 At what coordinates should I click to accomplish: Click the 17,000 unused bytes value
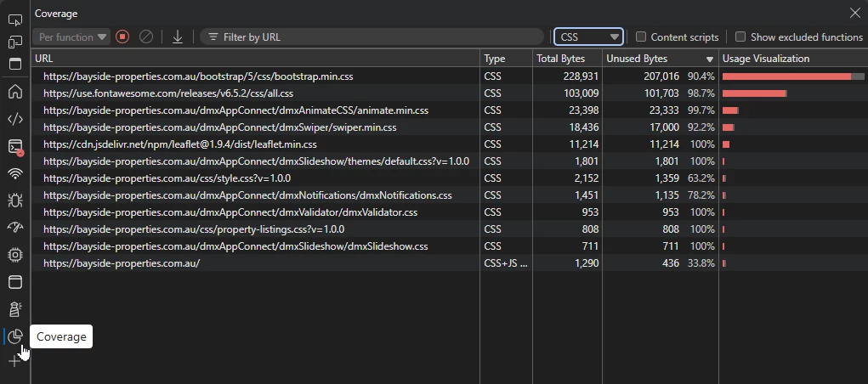664,127
